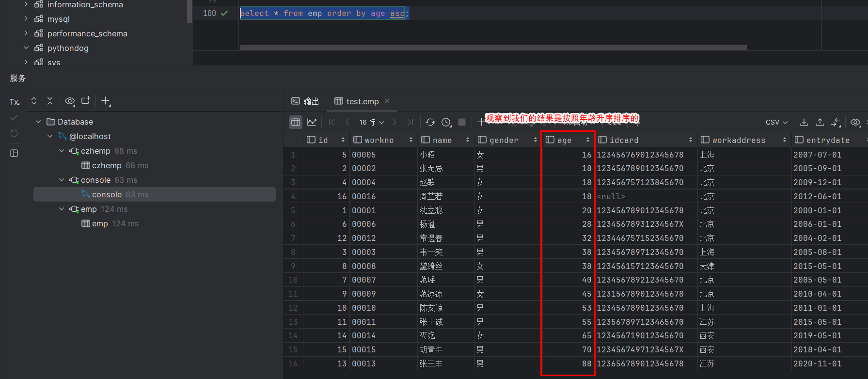
Task: Select row number 1 in the grid
Action: click(x=293, y=155)
